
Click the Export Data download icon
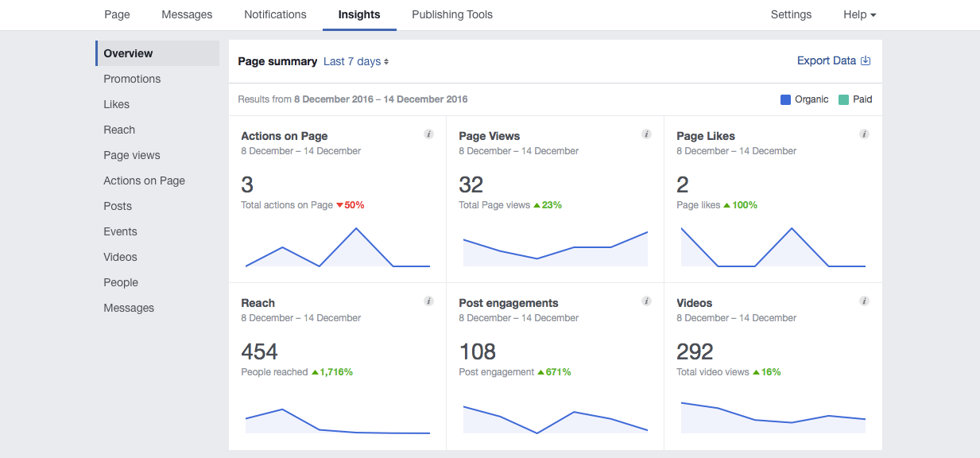[x=866, y=60]
